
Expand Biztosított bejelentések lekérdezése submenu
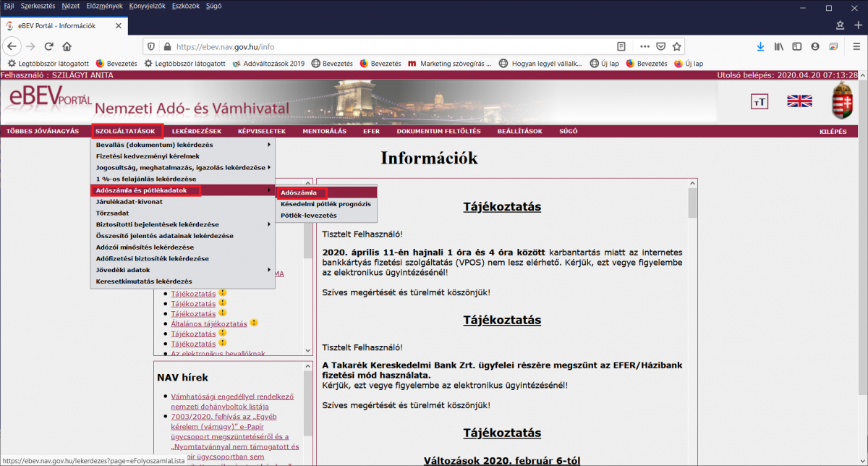[182, 224]
